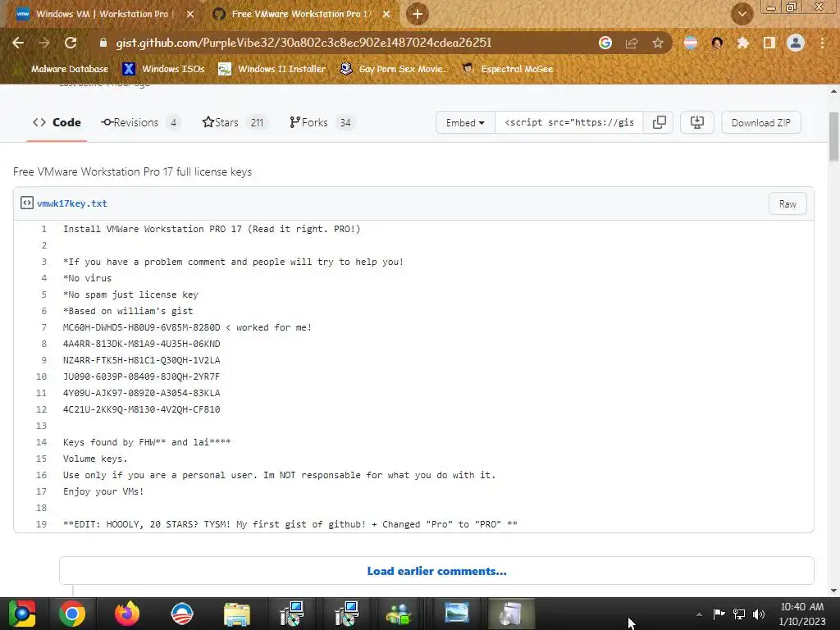Image resolution: width=840 pixels, height=630 pixels.
Task: Click the network icon in system tray
Action: click(x=739, y=614)
